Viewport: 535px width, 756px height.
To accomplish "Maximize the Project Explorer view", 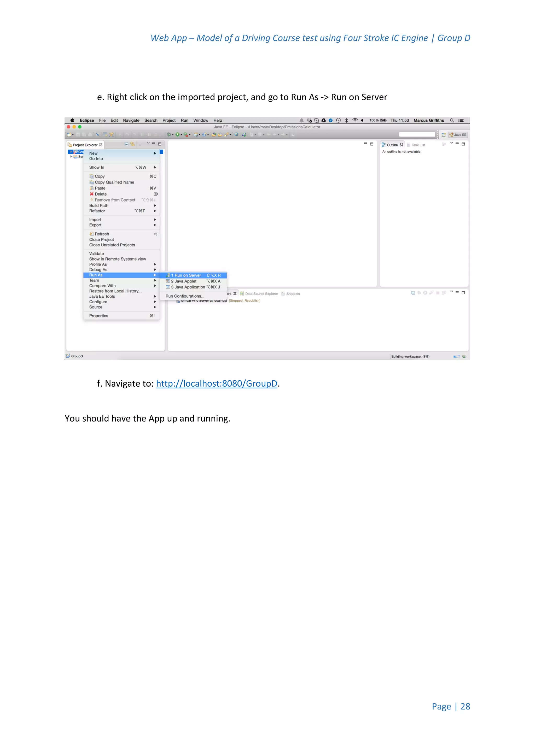I will tap(160, 144).
